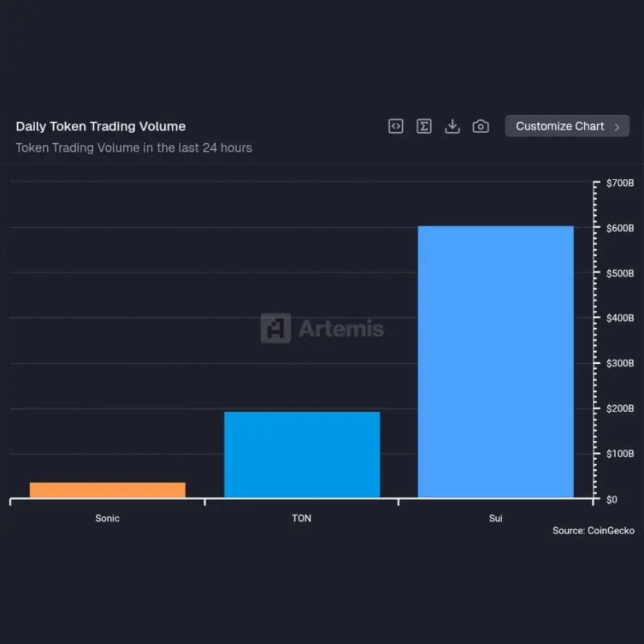
Task: Select the blue TON bar
Action: tap(302, 455)
